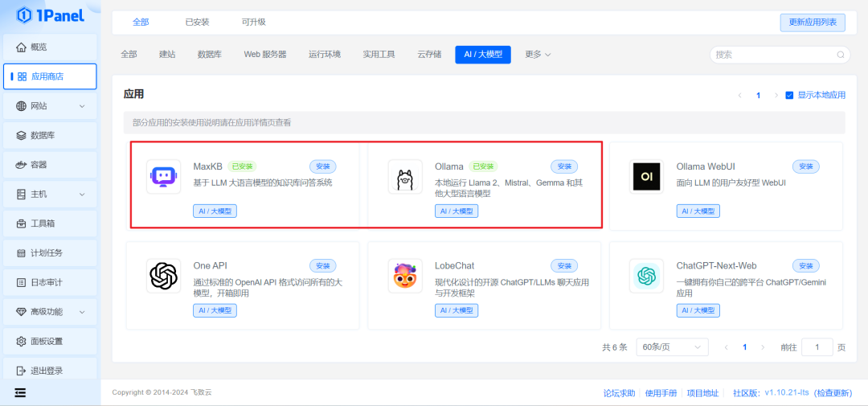868x406 pixels.
Task: Uncheck 显示本地应用 checkbox
Action: 790,95
